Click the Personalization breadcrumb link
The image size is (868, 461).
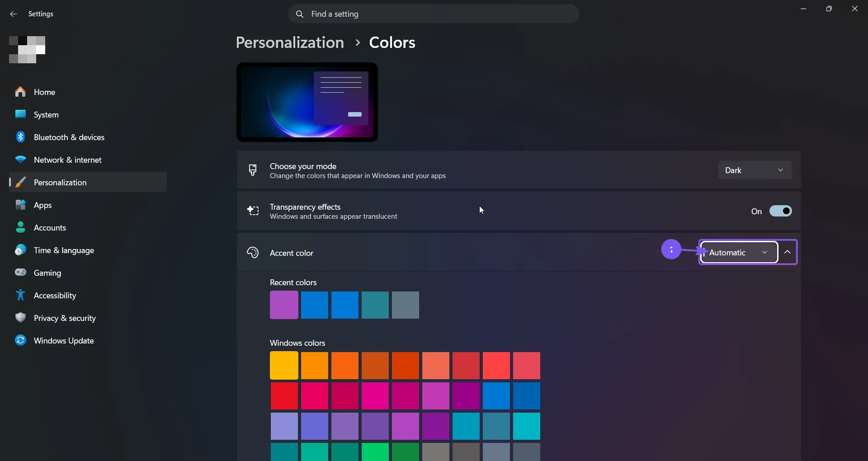coord(290,42)
